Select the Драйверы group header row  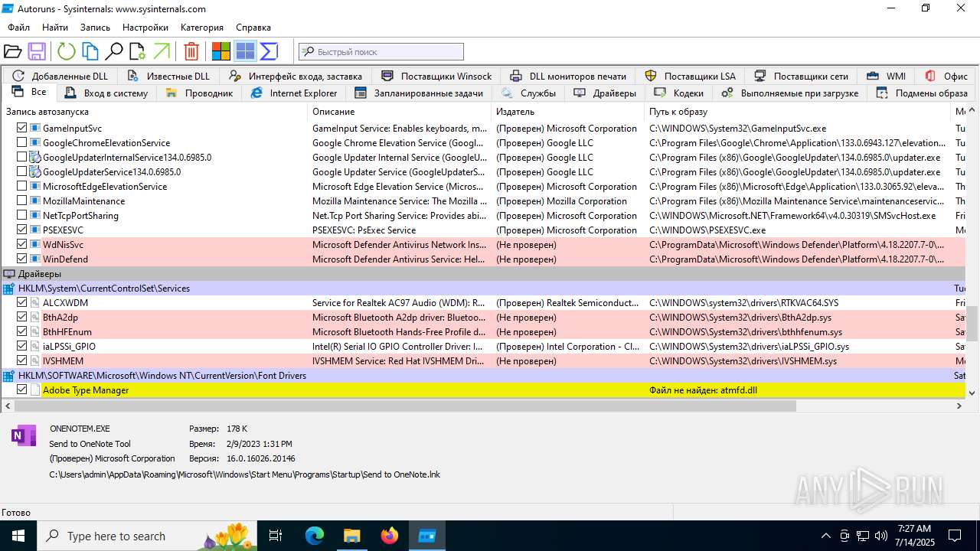click(x=482, y=274)
